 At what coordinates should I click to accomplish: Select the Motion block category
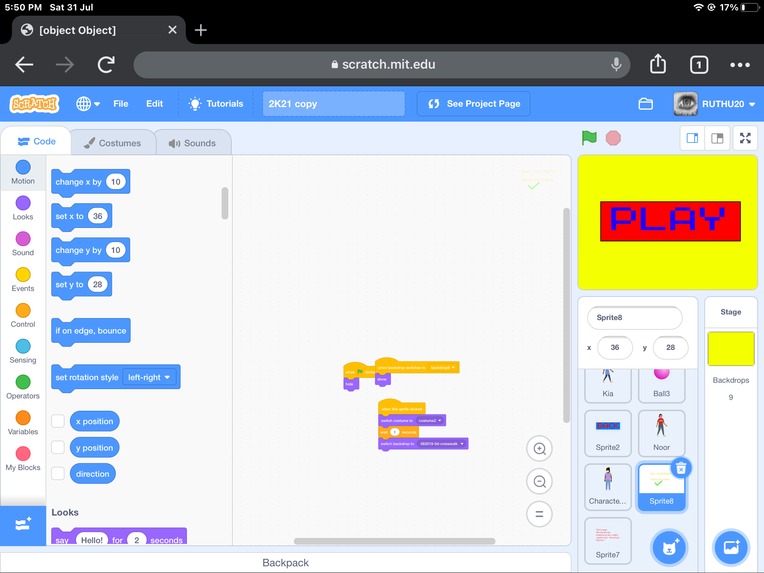pyautogui.click(x=23, y=172)
